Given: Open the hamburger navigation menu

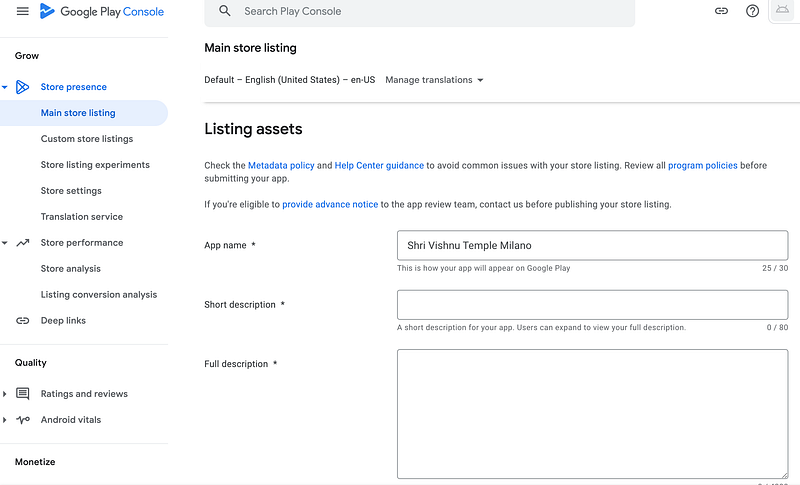Looking at the screenshot, I should [22, 11].
